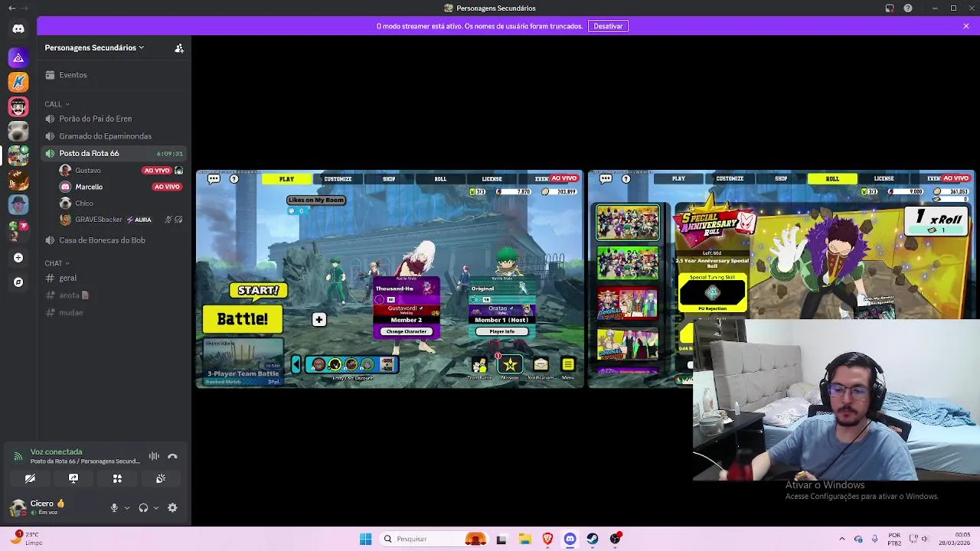Open the soundboard icon
Viewport: 980px width, 551px height.
tap(161, 478)
